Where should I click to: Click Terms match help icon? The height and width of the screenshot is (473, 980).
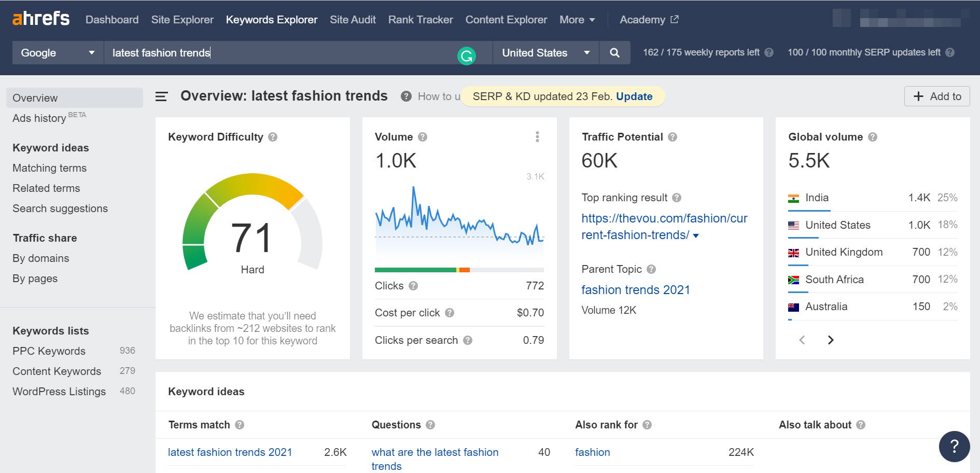[240, 425]
